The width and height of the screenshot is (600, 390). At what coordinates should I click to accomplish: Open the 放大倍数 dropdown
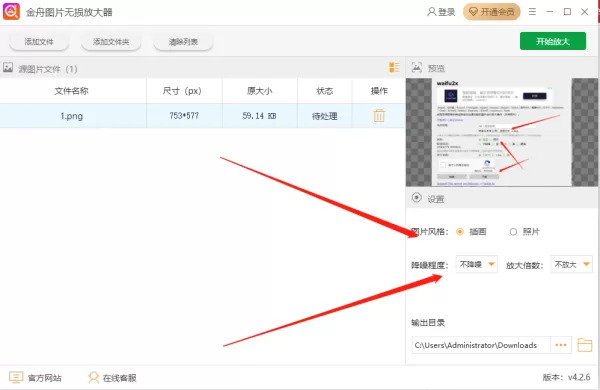571,264
